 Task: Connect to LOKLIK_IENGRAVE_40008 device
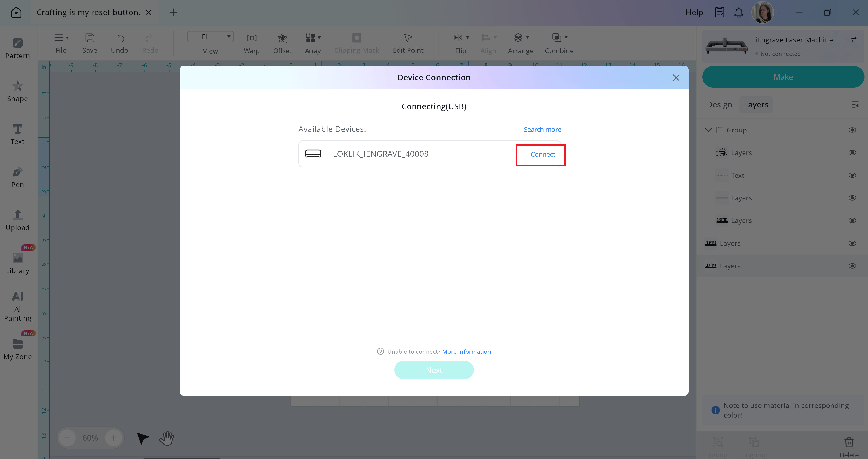(x=542, y=154)
